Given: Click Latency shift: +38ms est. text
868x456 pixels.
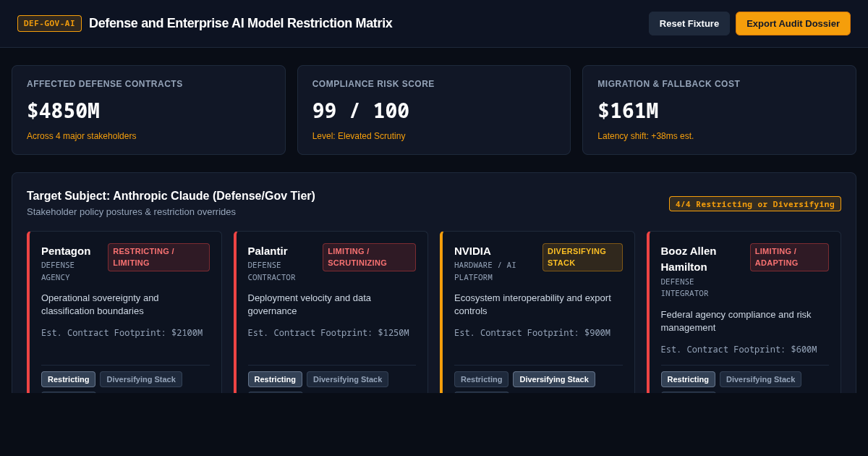Looking at the screenshot, I should click(645, 136).
